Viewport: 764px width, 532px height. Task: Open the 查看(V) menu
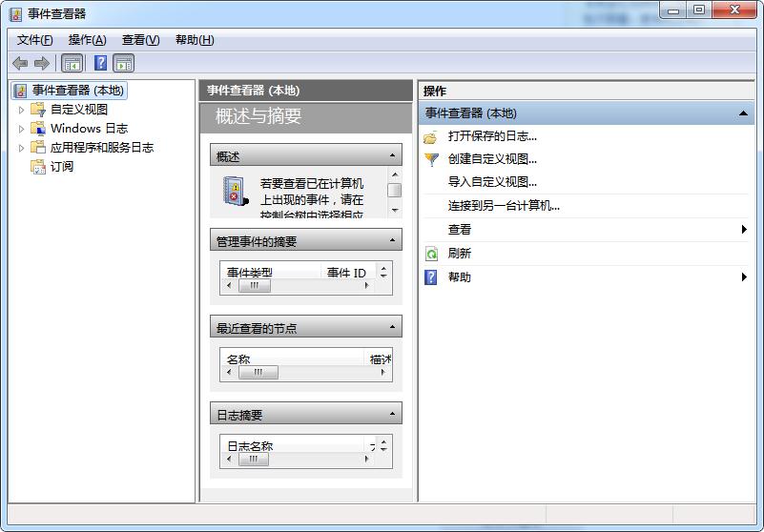point(141,40)
